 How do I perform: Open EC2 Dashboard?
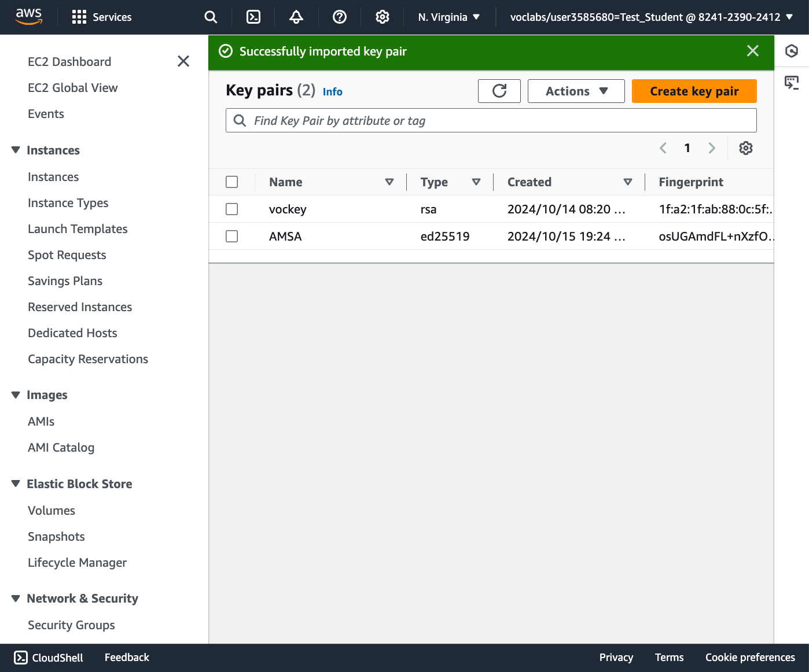[69, 62]
